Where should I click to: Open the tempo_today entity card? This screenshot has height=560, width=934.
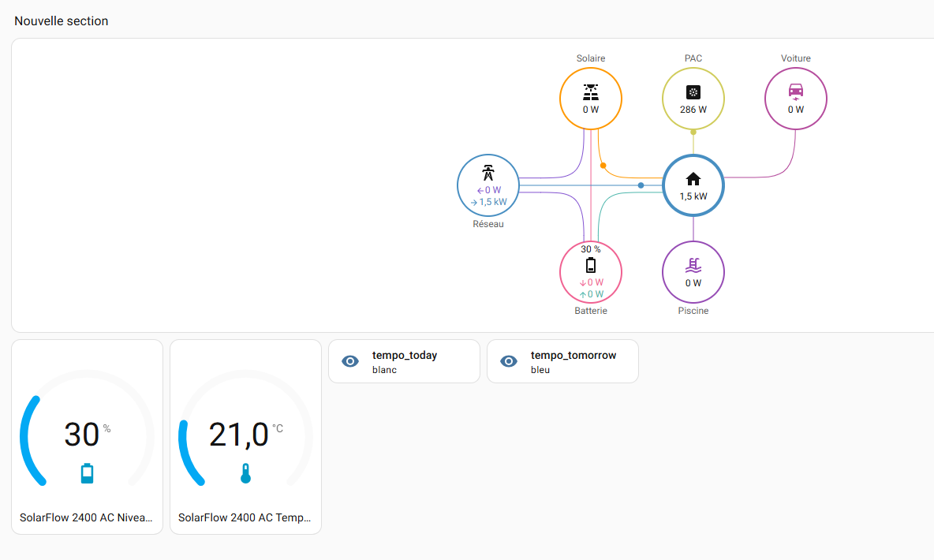(404, 361)
